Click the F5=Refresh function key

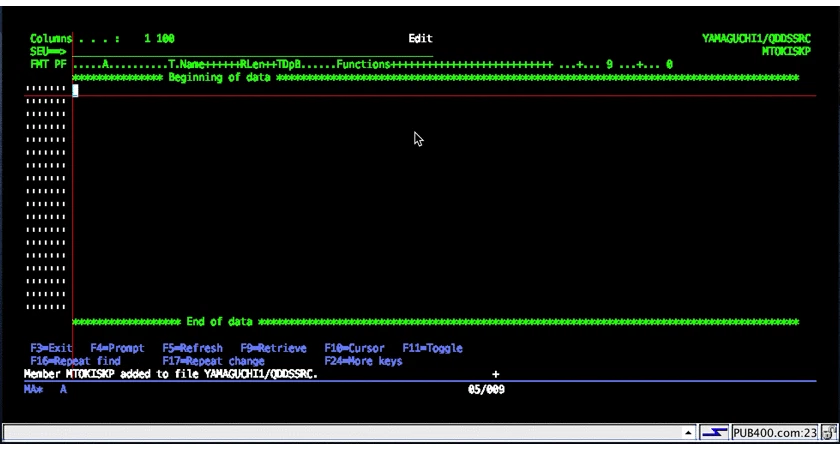(192, 348)
